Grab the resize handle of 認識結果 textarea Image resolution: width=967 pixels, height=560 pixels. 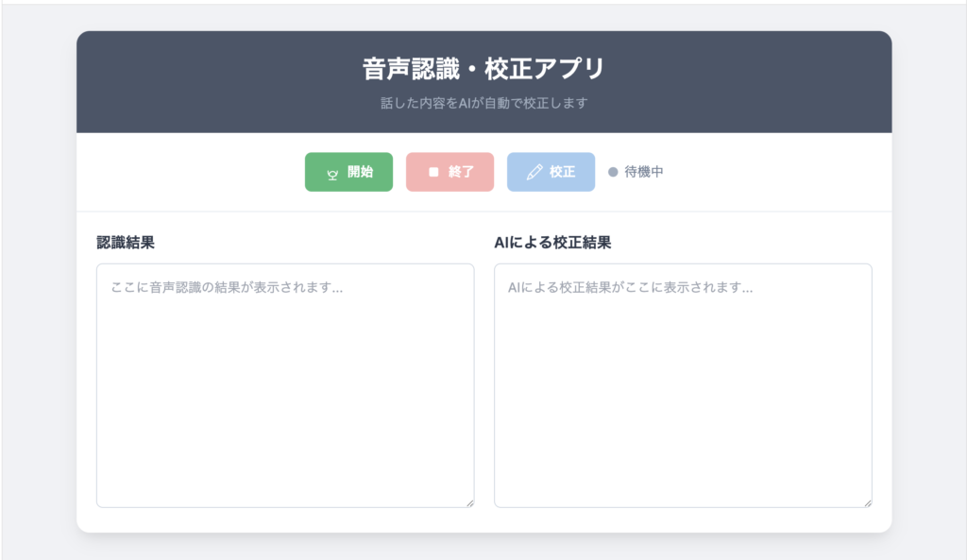(468, 502)
